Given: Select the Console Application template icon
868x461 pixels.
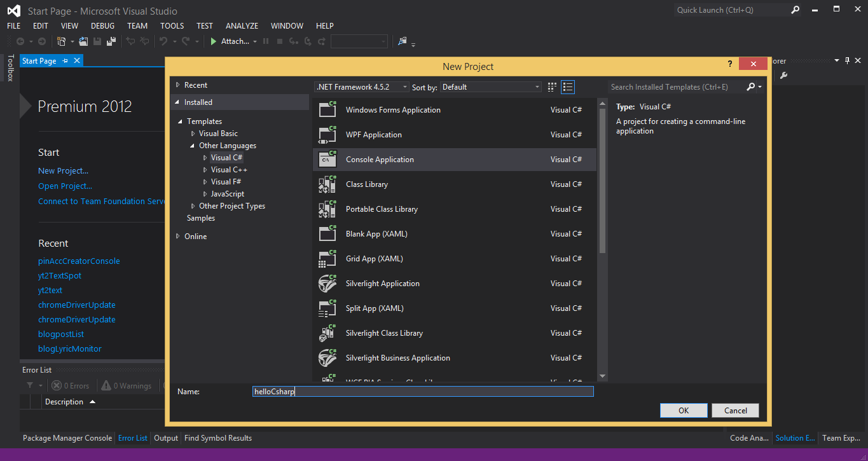Looking at the screenshot, I should point(327,159).
